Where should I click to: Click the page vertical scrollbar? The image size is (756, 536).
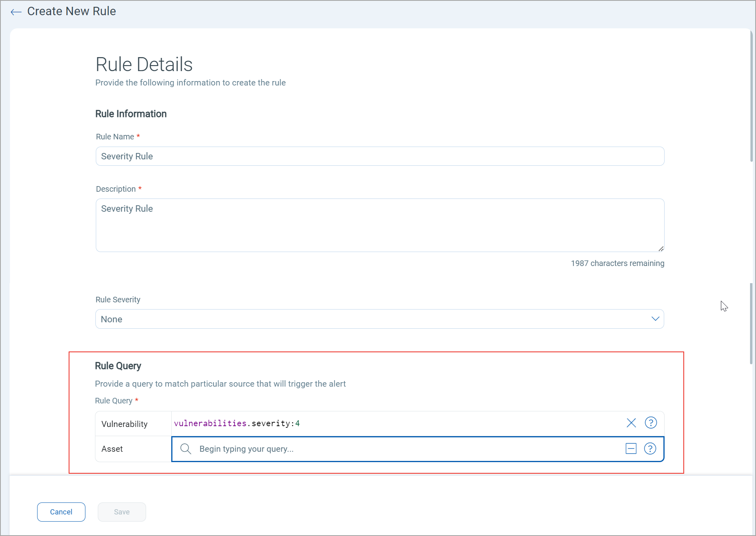point(751,96)
